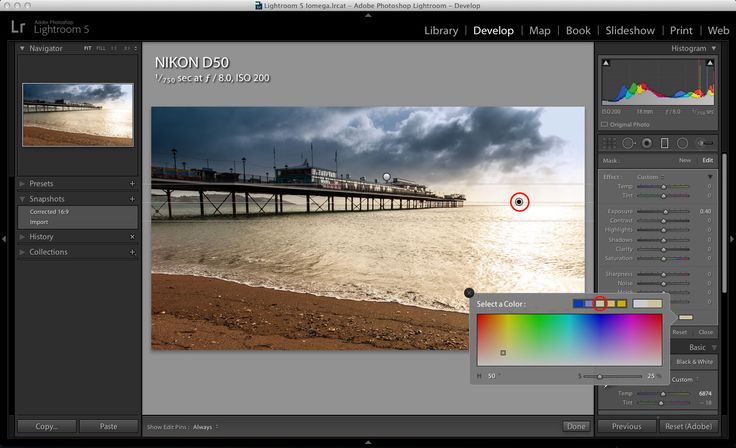Create a new snapshot with plus icon
The width and height of the screenshot is (736, 448).
click(132, 199)
